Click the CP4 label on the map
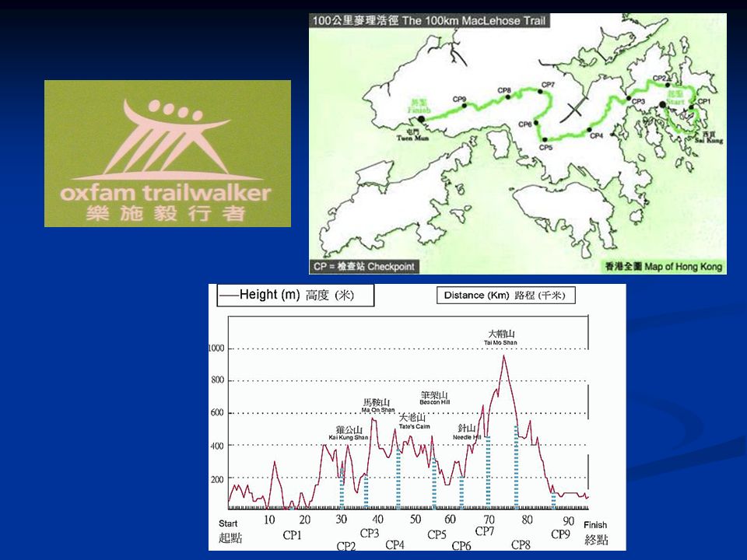747x560 pixels. pos(597,135)
